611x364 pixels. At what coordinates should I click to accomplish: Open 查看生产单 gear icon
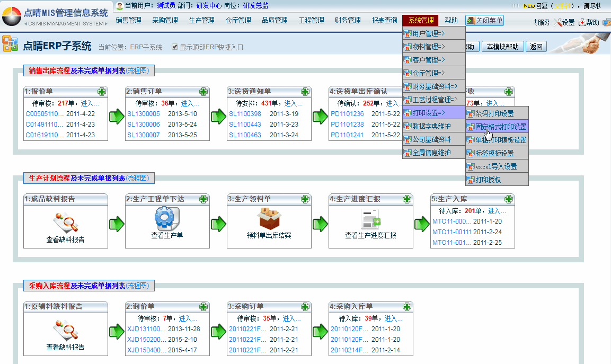coord(167,218)
